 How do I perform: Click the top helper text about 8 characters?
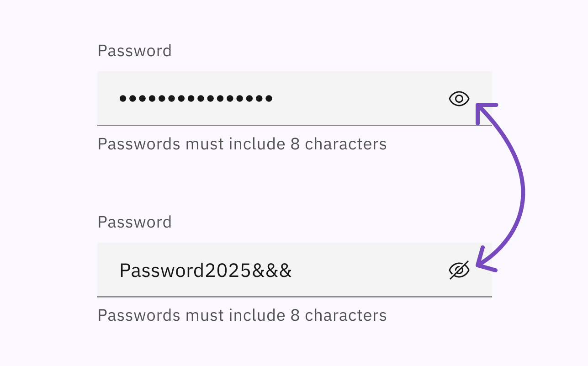point(242,143)
